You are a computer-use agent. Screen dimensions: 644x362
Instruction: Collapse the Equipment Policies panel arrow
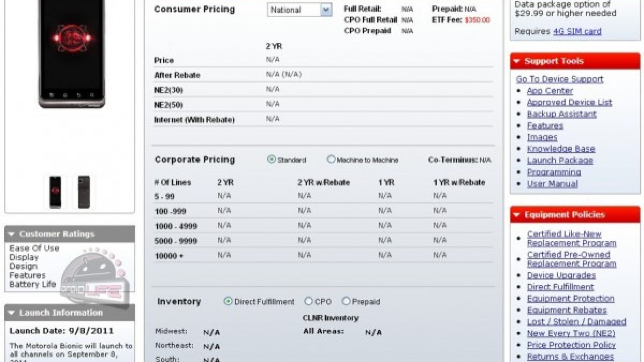pyautogui.click(x=517, y=215)
